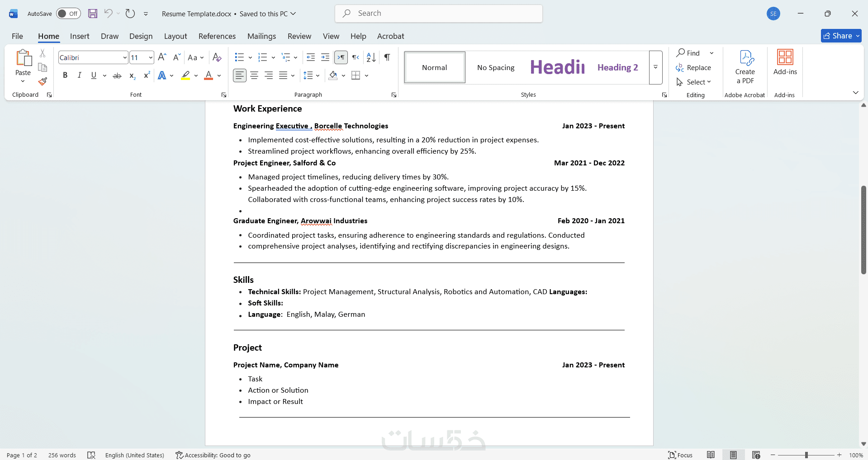Switch to Web Layout view
Viewport: 868px width, 460px height.
point(756,455)
